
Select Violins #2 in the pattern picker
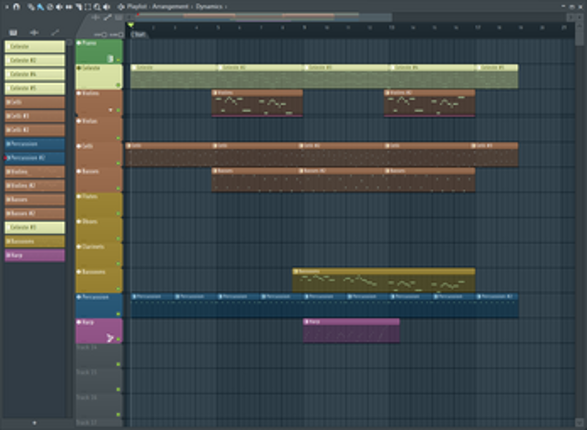point(34,186)
